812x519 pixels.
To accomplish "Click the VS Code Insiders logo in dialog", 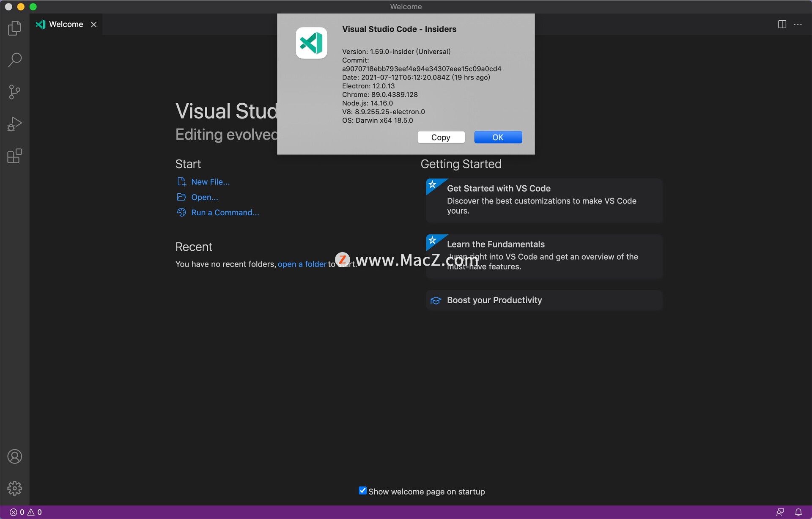I will pyautogui.click(x=311, y=43).
